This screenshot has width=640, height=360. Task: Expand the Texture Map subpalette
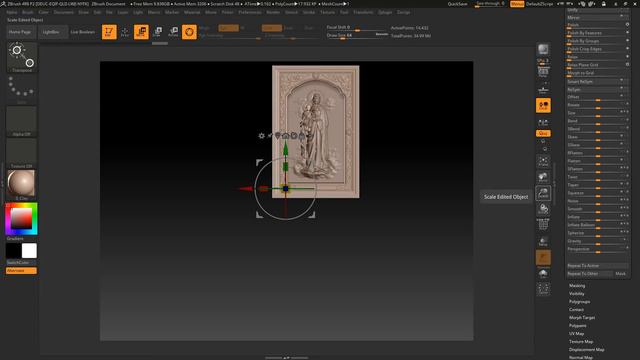point(581,342)
